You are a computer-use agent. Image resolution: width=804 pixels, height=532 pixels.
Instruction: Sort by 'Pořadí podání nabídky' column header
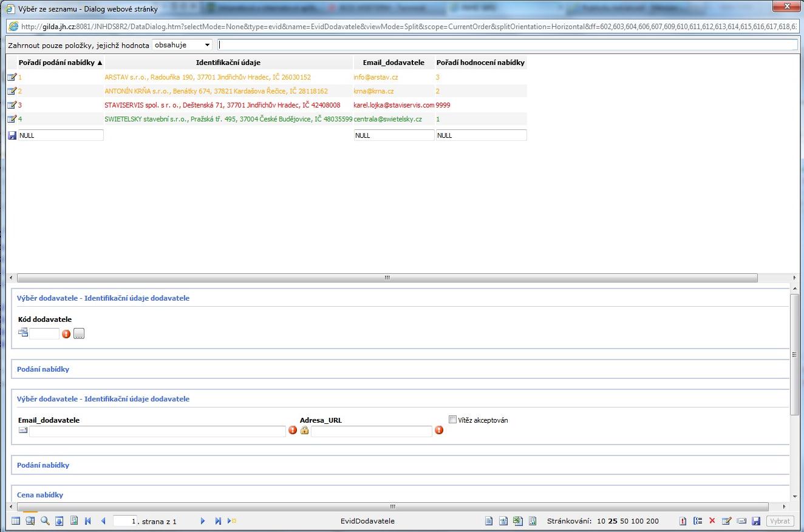point(61,63)
